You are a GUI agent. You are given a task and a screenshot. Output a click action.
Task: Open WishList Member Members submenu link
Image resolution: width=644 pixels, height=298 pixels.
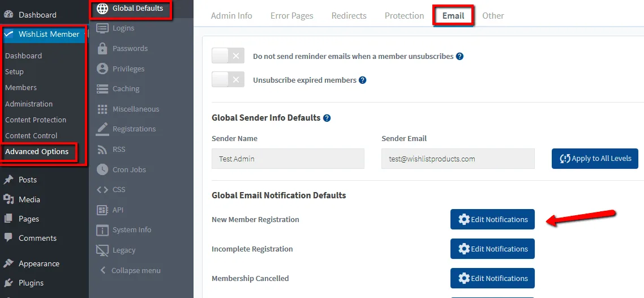21,88
